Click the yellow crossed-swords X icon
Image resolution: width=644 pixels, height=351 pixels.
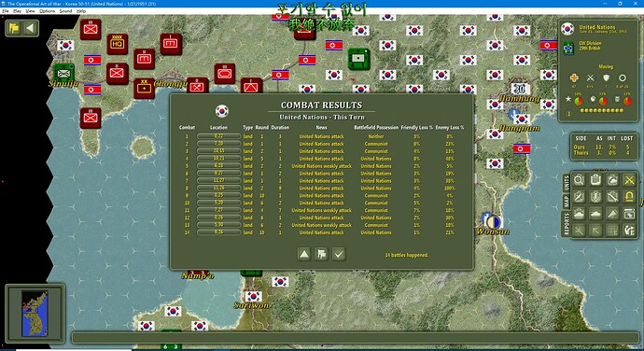(x=629, y=180)
